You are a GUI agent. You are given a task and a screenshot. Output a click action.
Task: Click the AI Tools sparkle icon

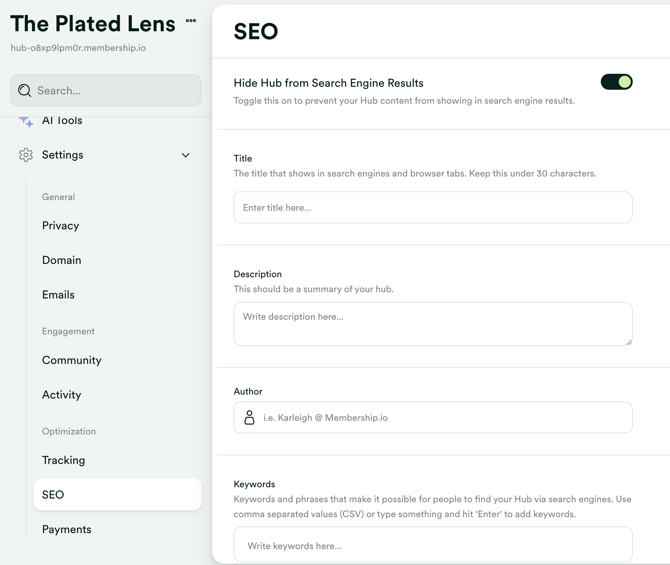[x=26, y=121]
